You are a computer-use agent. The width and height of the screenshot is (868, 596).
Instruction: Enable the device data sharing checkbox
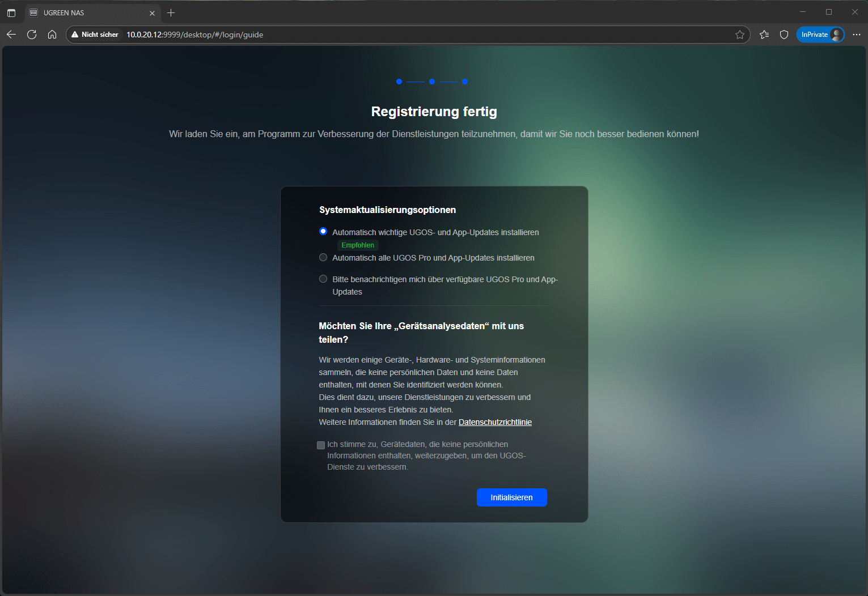(x=321, y=445)
